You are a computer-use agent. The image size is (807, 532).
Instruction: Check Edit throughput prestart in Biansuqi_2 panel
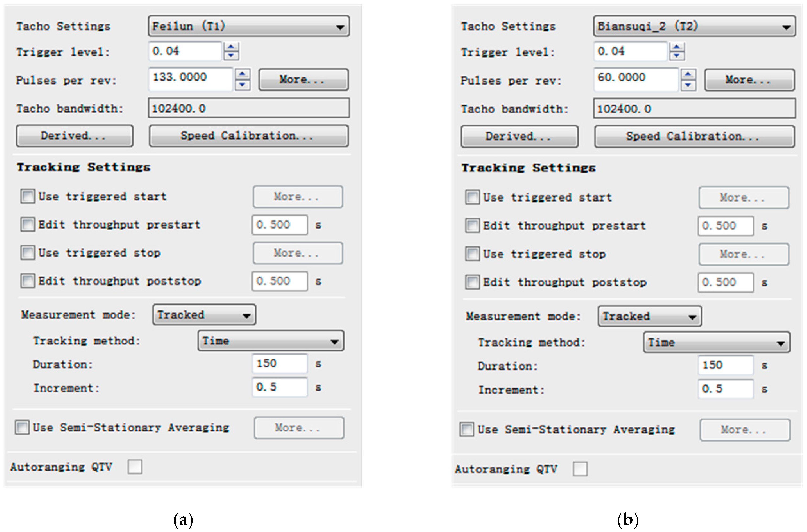tap(472, 226)
